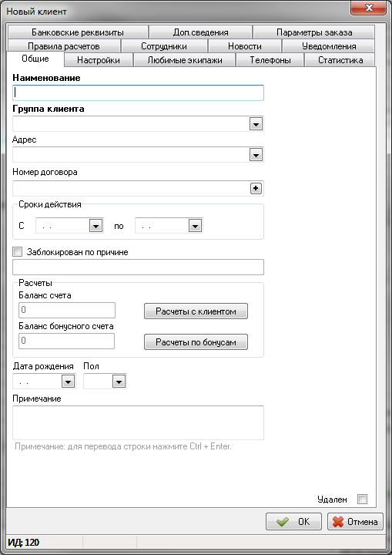392x555 pixels.
Task: Click the plus icon in Номер договора field
Action: pyautogui.click(x=256, y=189)
